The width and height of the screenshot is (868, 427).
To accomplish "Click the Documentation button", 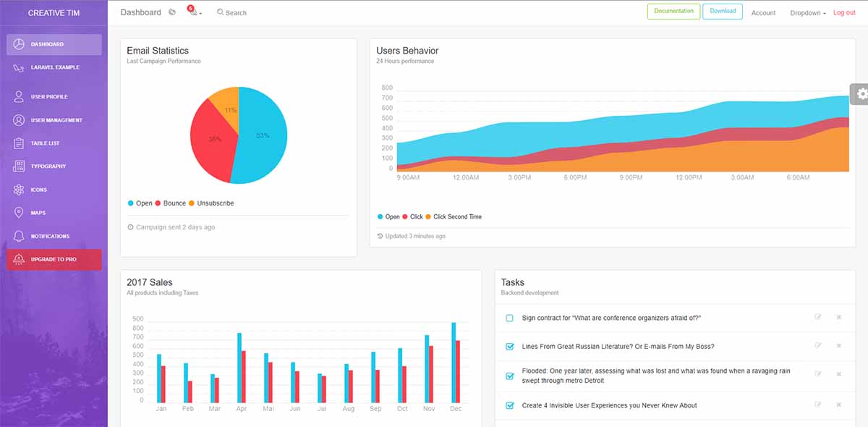I will pyautogui.click(x=673, y=12).
